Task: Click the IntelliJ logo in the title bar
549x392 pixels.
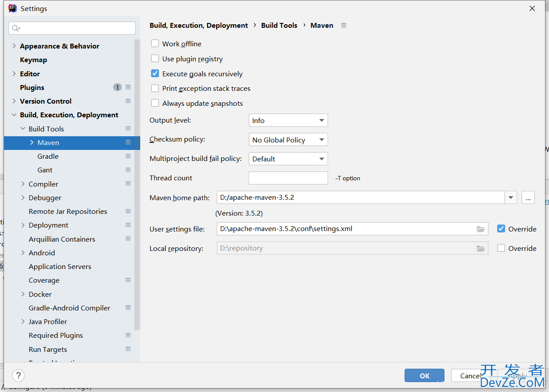Action: [x=12, y=8]
